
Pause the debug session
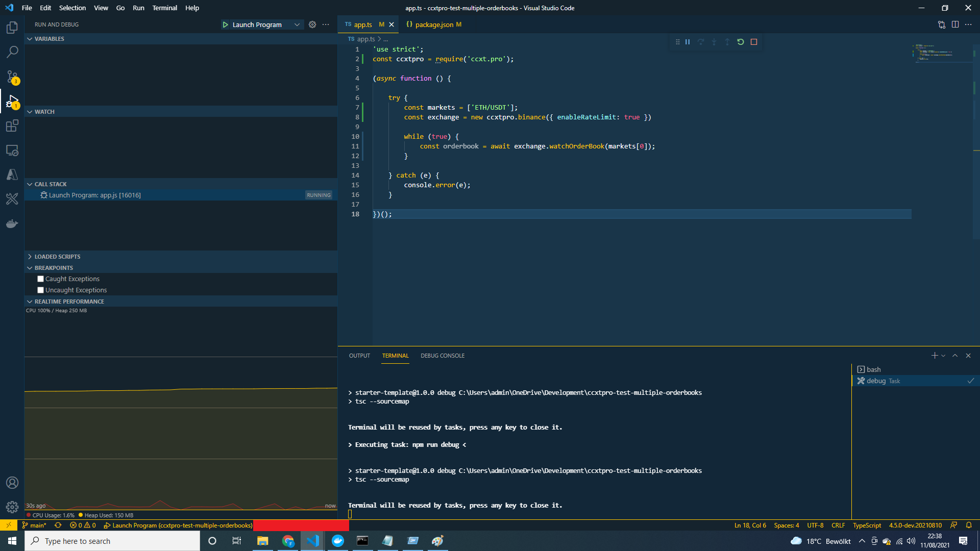[x=688, y=42]
